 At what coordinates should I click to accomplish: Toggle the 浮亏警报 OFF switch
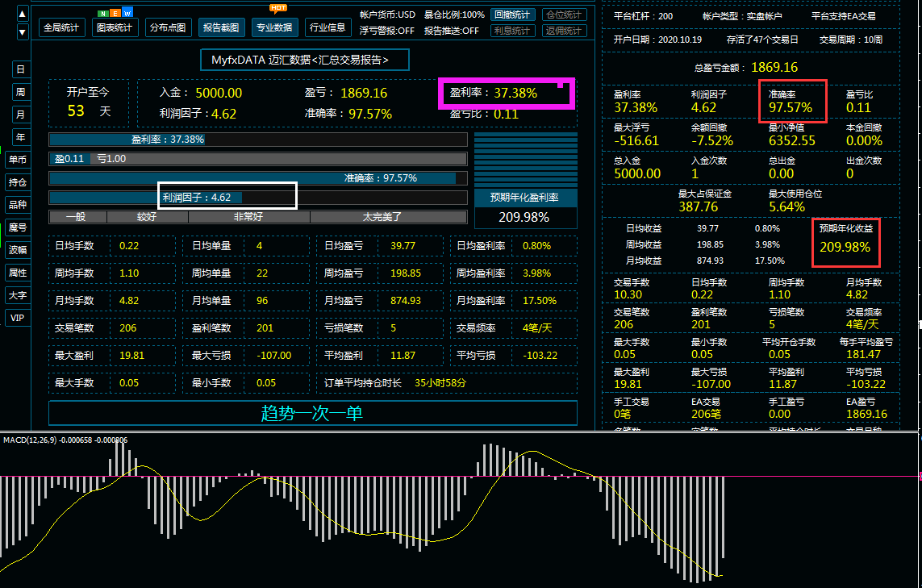click(x=387, y=31)
